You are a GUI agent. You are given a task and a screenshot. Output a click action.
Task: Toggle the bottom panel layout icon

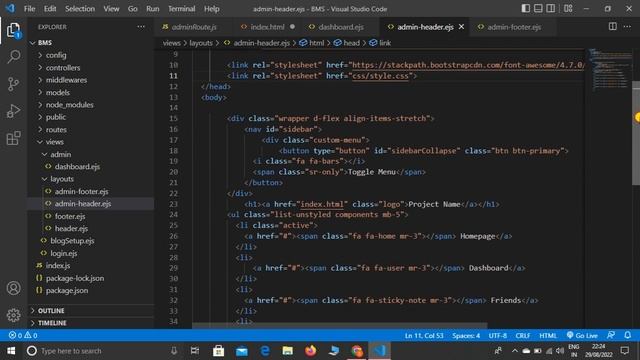pos(538,9)
